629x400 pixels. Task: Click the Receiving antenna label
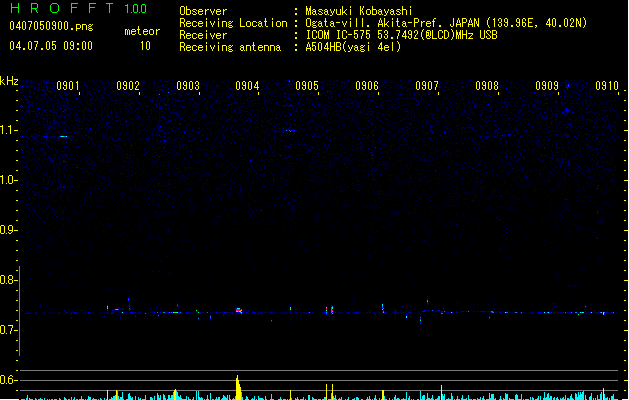[x=230, y=47]
